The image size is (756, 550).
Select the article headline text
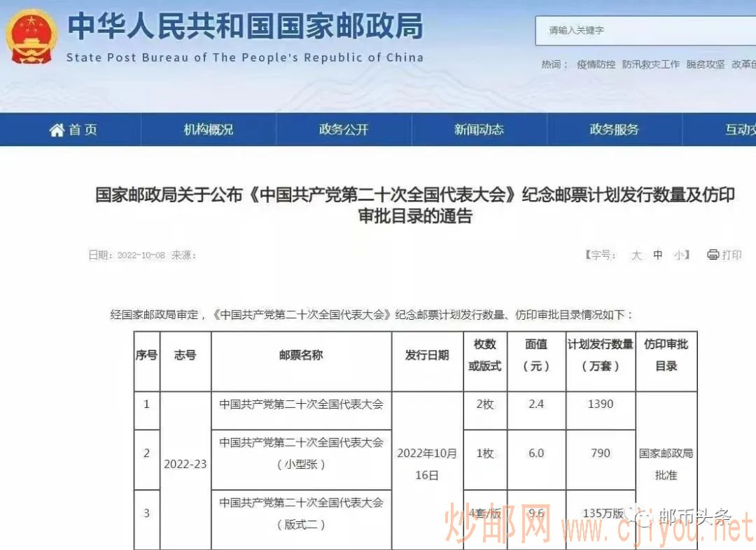(x=415, y=205)
